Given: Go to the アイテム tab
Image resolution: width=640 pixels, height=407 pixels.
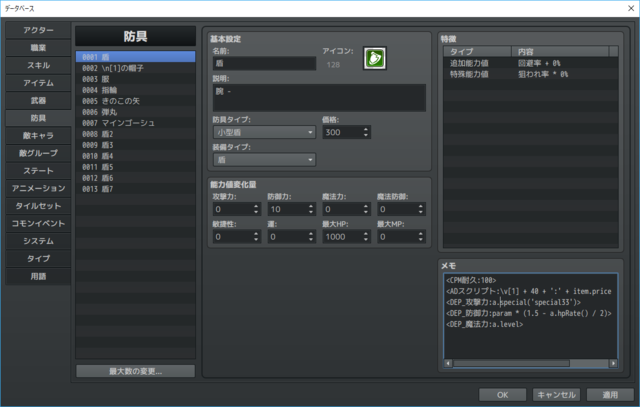Looking at the screenshot, I should pyautogui.click(x=38, y=83).
